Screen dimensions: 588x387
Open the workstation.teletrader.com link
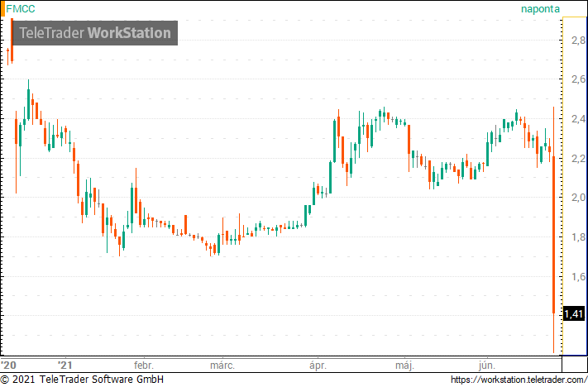[519, 380]
